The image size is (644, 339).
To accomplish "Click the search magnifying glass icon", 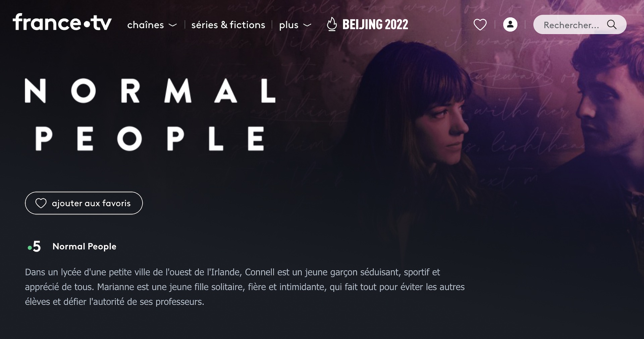I will point(612,24).
